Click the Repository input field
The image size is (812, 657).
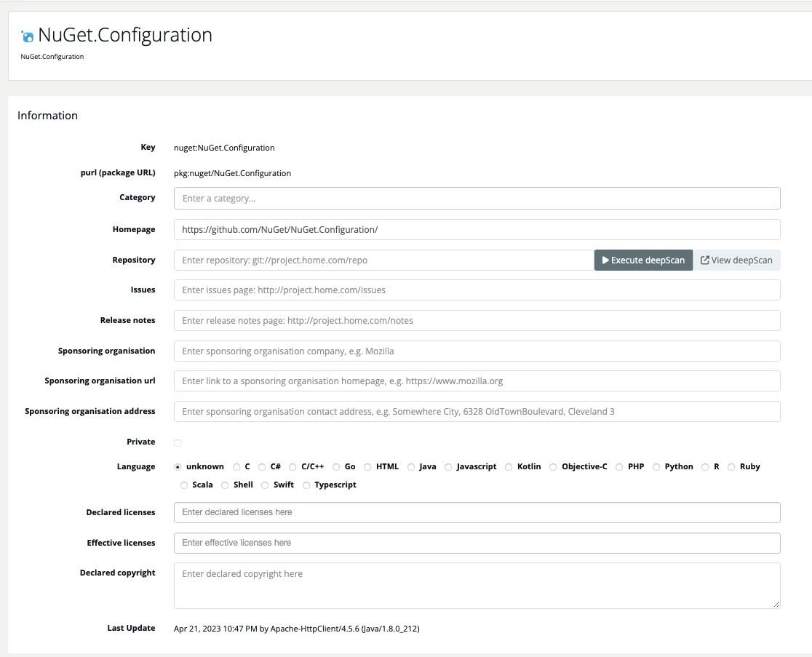384,260
